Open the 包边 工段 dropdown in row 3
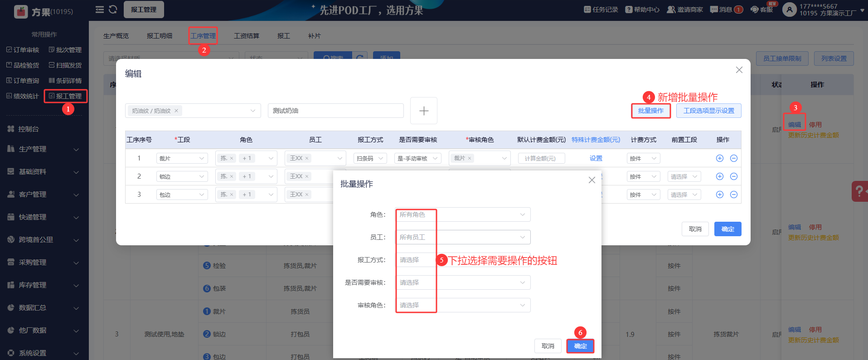This screenshot has width=868, height=360. coord(182,195)
